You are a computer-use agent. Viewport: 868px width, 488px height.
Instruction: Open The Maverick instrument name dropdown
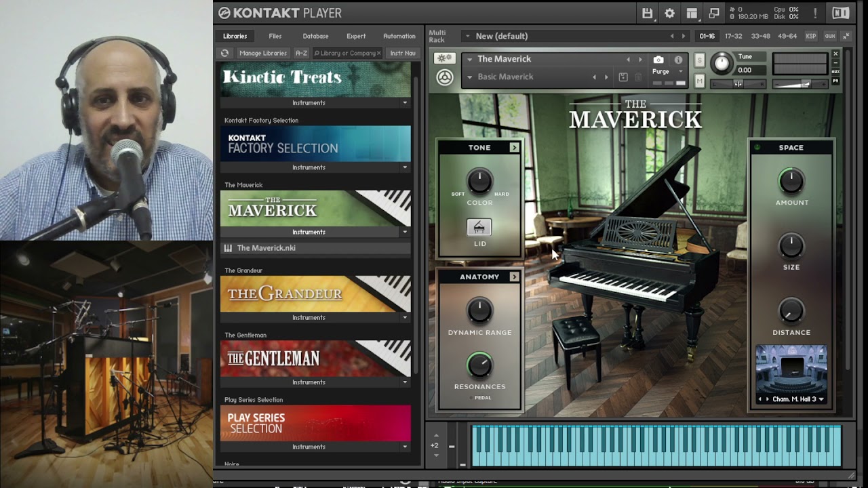pyautogui.click(x=469, y=59)
